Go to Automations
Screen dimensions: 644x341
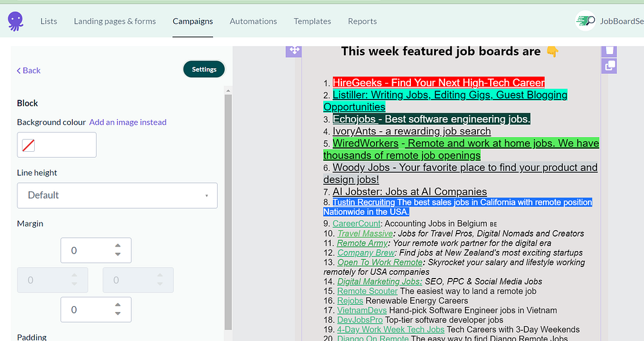(253, 21)
